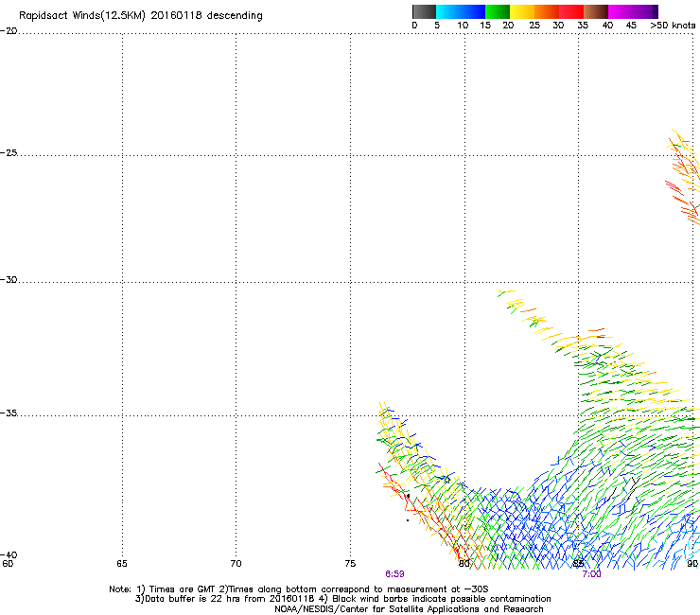Screen dimensions: 700x615
Task: Click the NOAA/NESDIS credit line
Action: pyautogui.click(x=409, y=609)
